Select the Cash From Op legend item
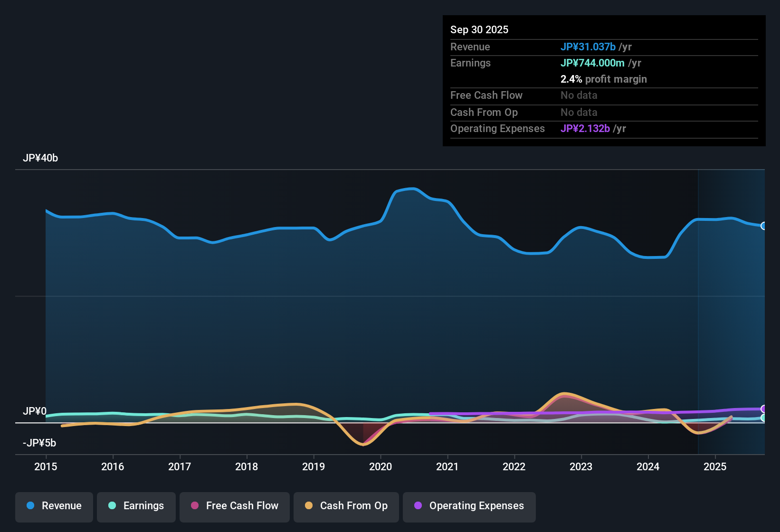The height and width of the screenshot is (532, 780). click(346, 506)
